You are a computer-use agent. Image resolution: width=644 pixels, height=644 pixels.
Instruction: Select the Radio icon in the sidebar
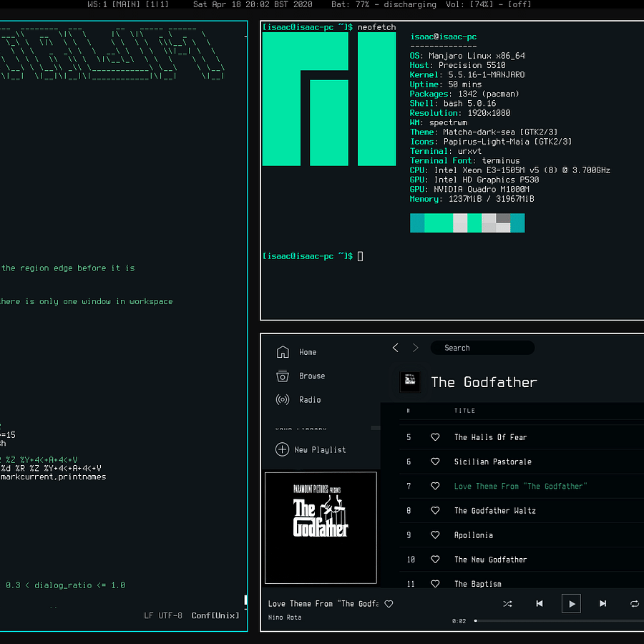283,399
